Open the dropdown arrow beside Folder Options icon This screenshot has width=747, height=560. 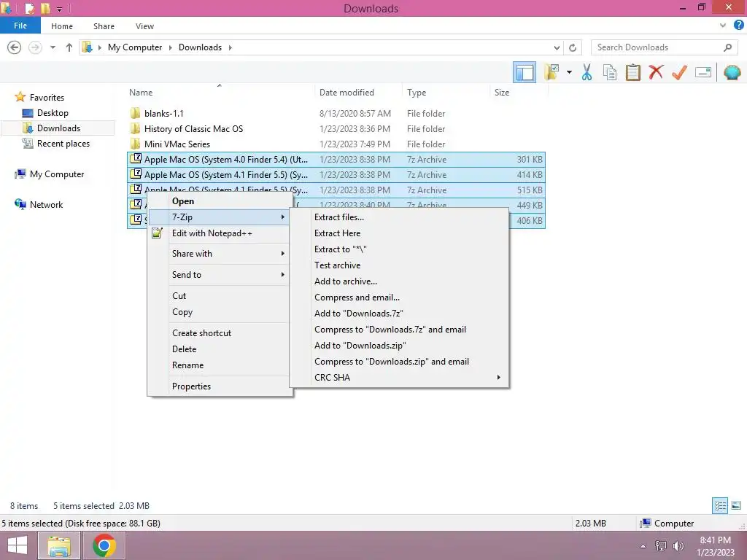569,72
